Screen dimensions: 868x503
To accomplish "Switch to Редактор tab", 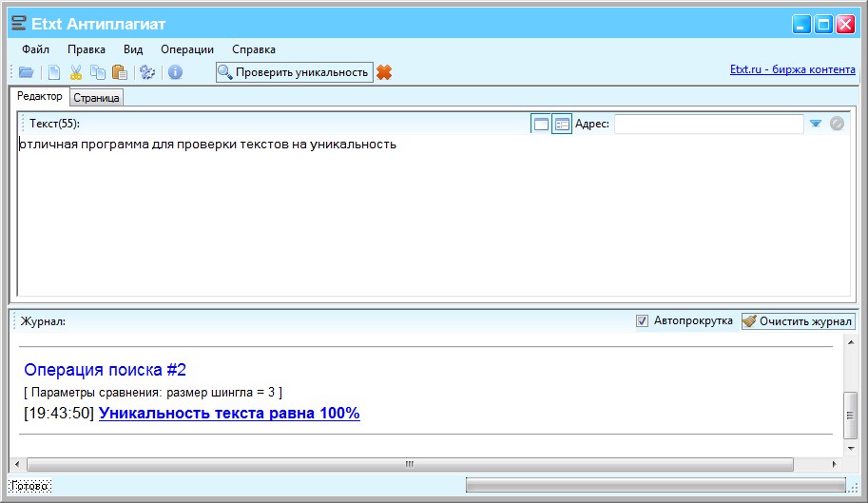I will point(39,96).
